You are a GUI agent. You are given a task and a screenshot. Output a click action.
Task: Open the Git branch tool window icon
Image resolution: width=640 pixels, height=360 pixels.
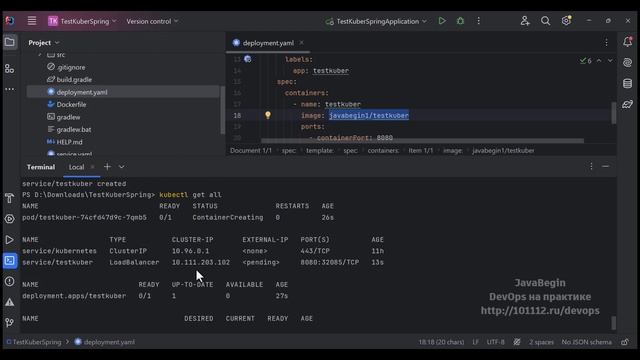coord(10,322)
